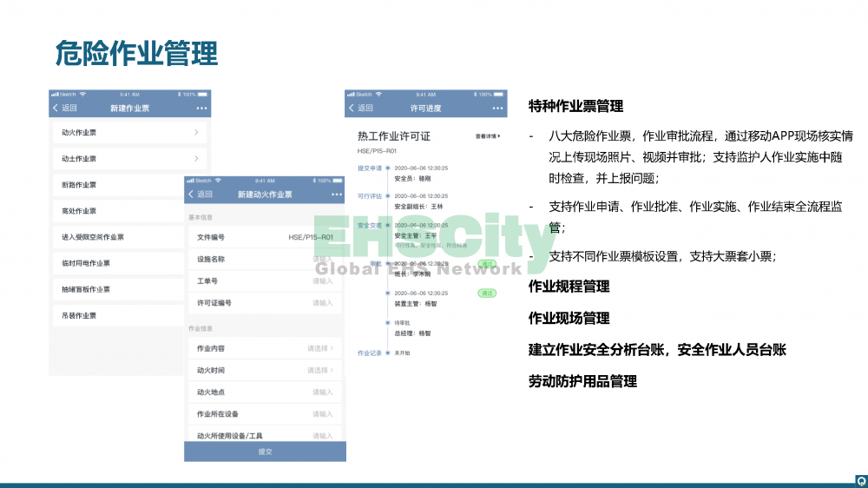Expand the 动土作业票 row chevron
Image resolution: width=868 pixels, height=488 pixels.
click(x=196, y=159)
